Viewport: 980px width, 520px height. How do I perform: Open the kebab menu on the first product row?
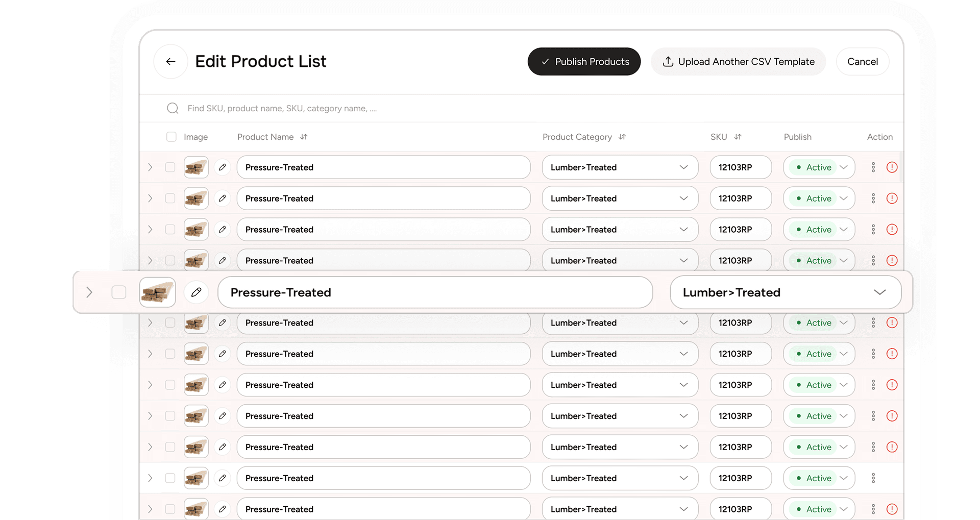tap(873, 167)
